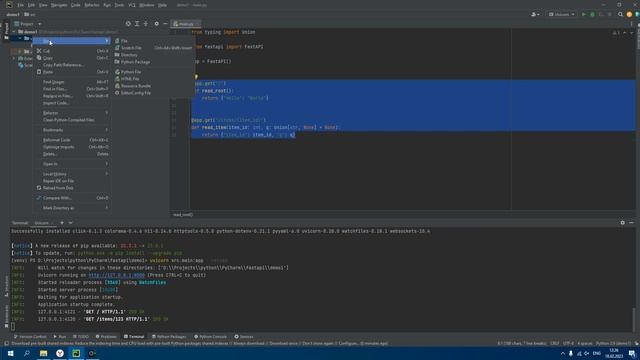
Task: Click the Paste clipboard icon in context menu
Action: pyautogui.click(x=39, y=72)
